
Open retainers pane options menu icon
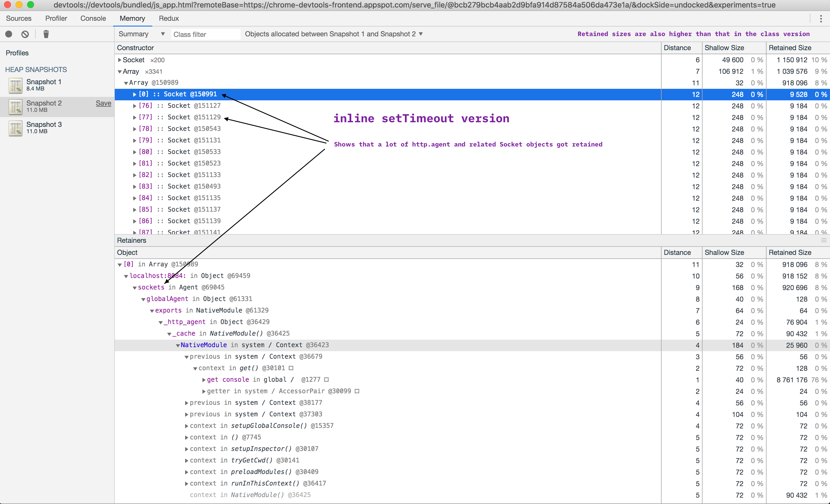point(824,240)
